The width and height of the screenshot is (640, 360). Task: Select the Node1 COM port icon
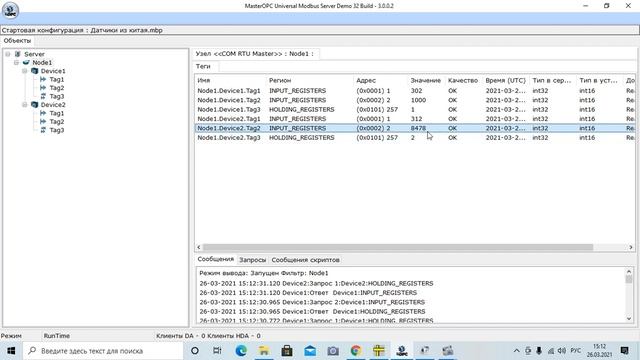(x=26, y=62)
